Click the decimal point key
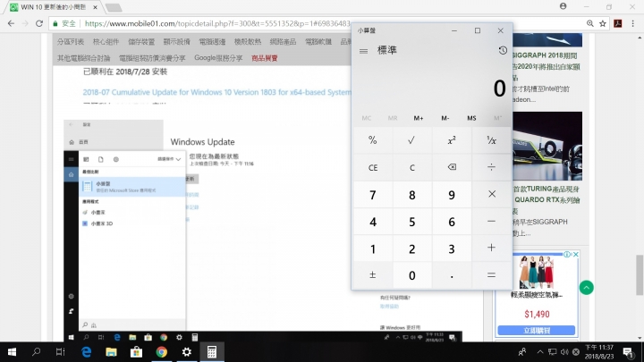Image resolution: width=644 pixels, height=362 pixels. point(452,275)
